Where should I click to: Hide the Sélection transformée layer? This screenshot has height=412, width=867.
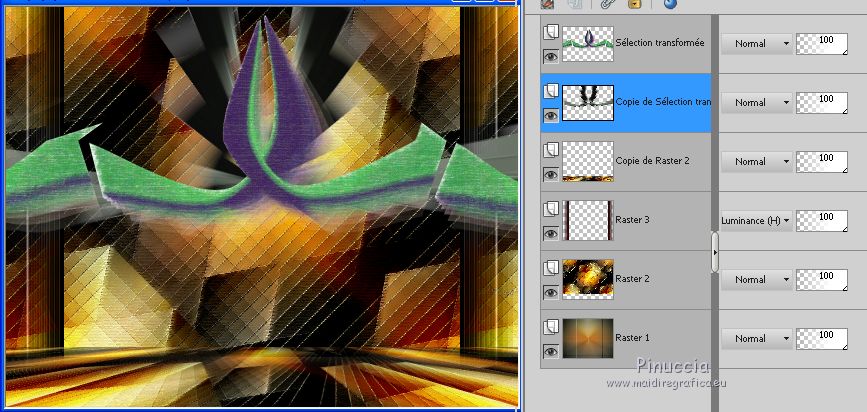click(x=551, y=56)
